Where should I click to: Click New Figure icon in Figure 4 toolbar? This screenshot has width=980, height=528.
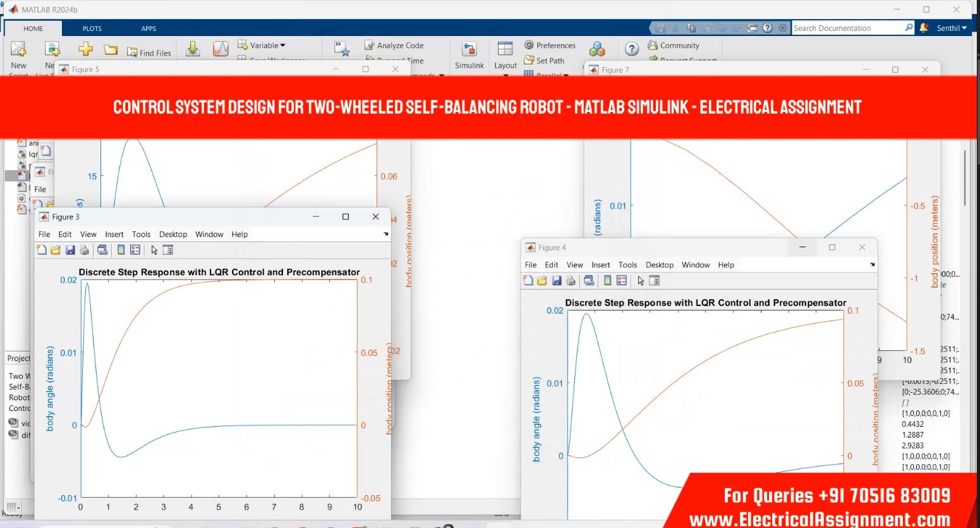point(528,281)
